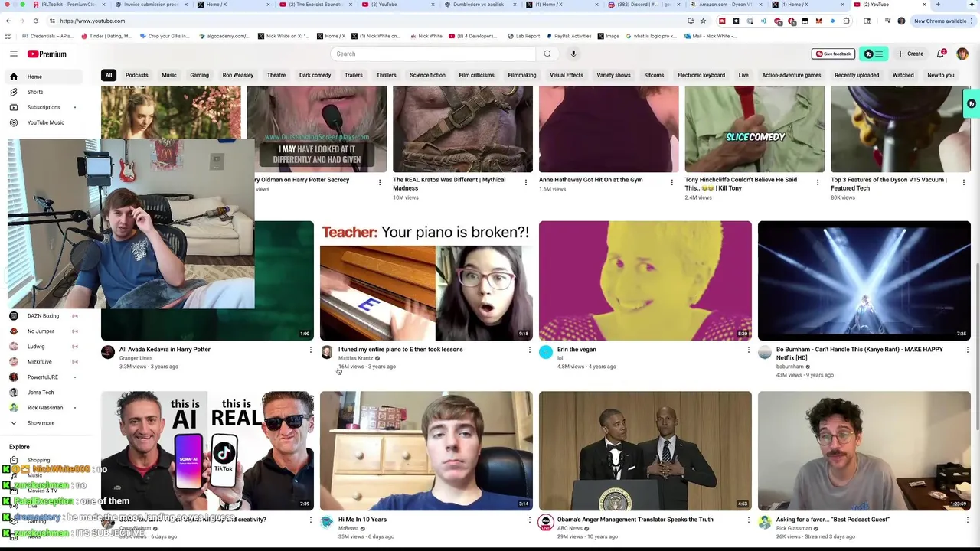Screen dimensions: 980x551
Task: Open the Rick Glassman avatar under podcast video
Action: pos(765,522)
